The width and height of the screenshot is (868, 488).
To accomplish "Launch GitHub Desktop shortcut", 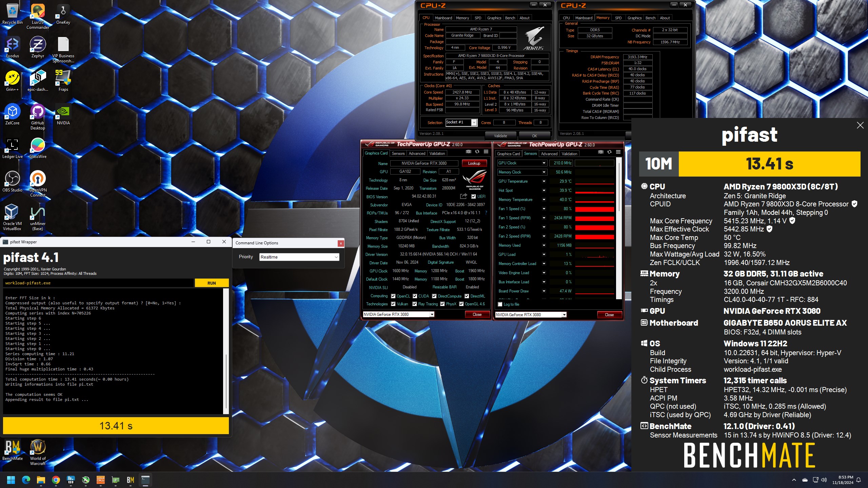I will click(x=38, y=117).
